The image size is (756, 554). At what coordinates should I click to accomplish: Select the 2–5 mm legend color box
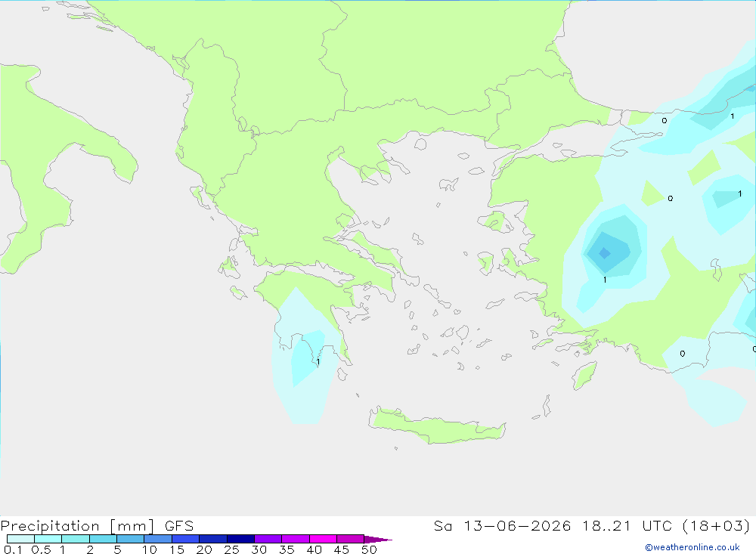pyautogui.click(x=103, y=539)
